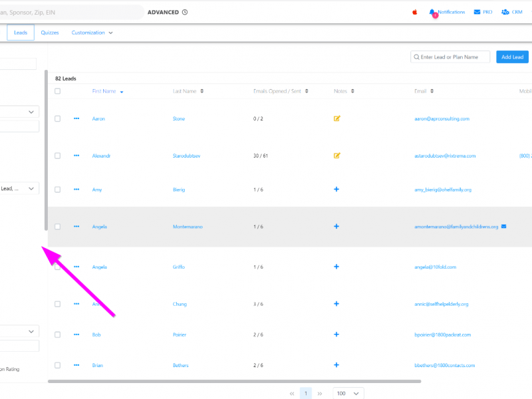Open the PRO envelope icon
Screen dimensions: 532x399
point(477,12)
